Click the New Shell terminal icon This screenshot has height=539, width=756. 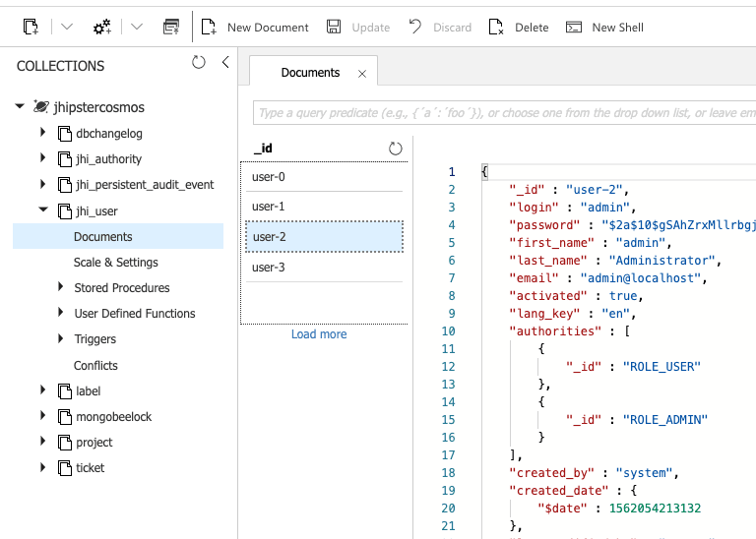pyautogui.click(x=574, y=27)
